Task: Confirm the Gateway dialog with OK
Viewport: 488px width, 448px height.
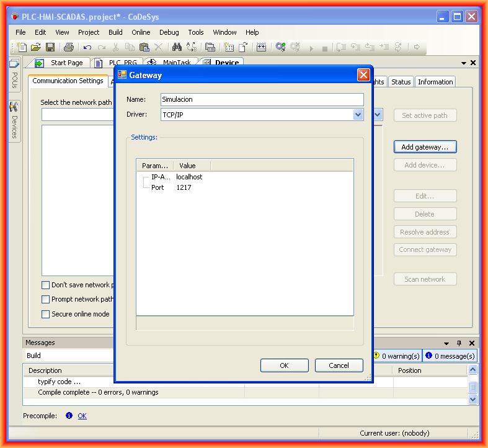Action: [284, 365]
